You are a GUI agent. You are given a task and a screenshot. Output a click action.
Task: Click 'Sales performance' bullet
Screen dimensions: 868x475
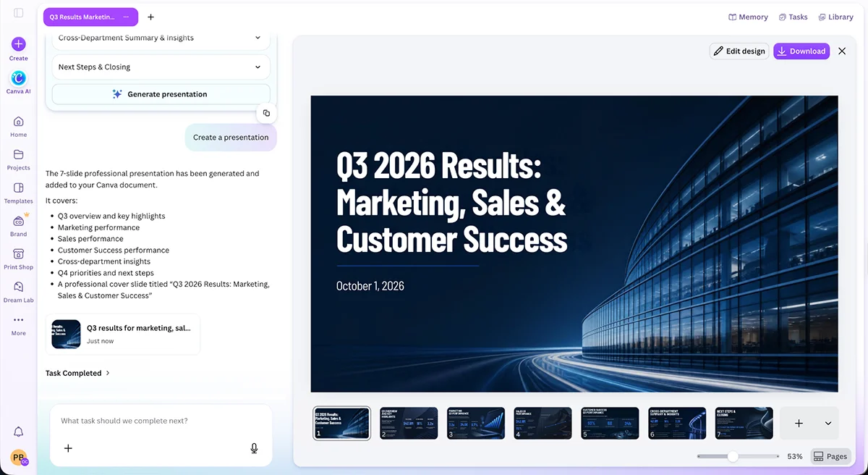coord(90,238)
